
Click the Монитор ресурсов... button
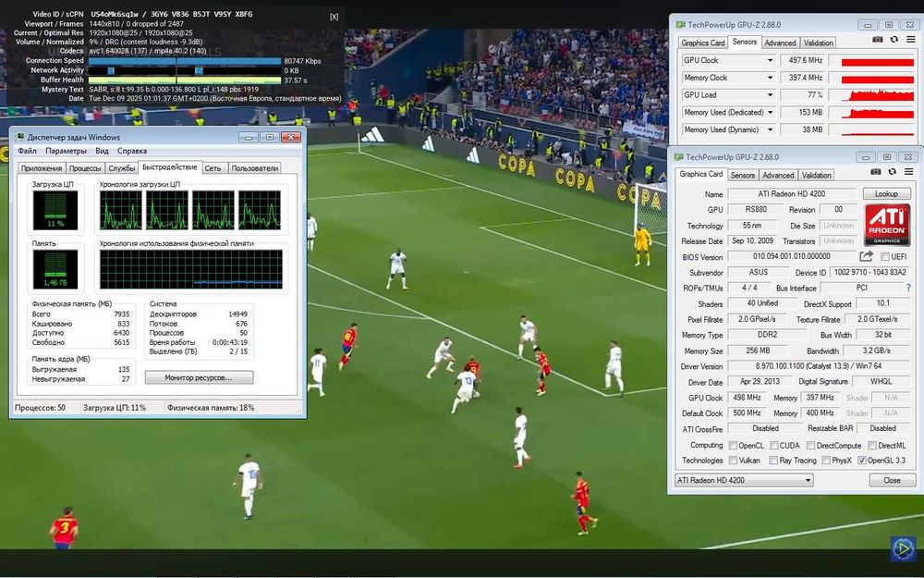200,377
